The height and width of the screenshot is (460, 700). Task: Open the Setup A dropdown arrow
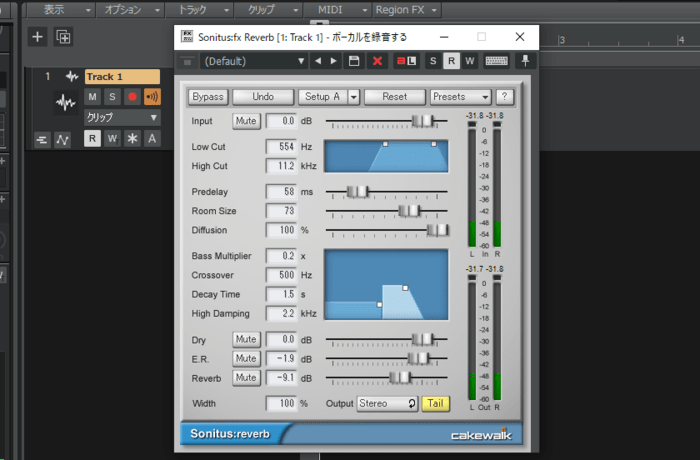pos(354,97)
